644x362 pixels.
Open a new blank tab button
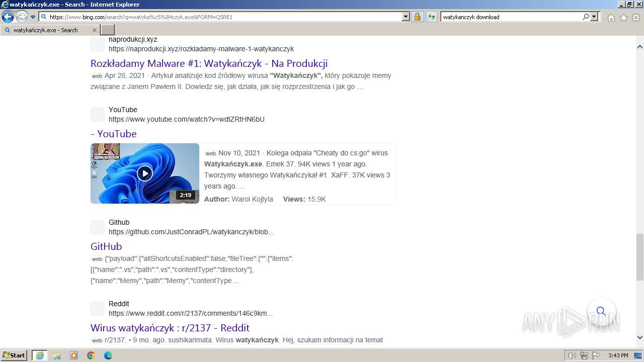(108, 30)
